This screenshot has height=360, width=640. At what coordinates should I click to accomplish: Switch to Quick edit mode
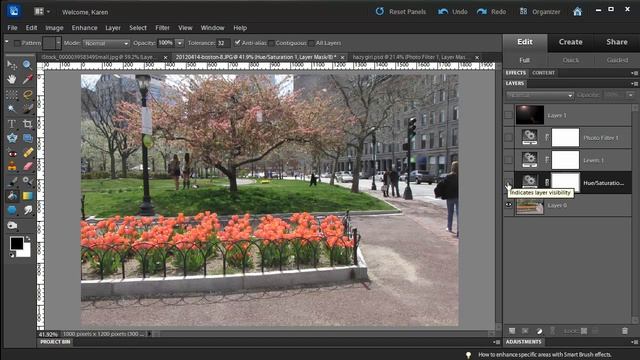pos(570,60)
